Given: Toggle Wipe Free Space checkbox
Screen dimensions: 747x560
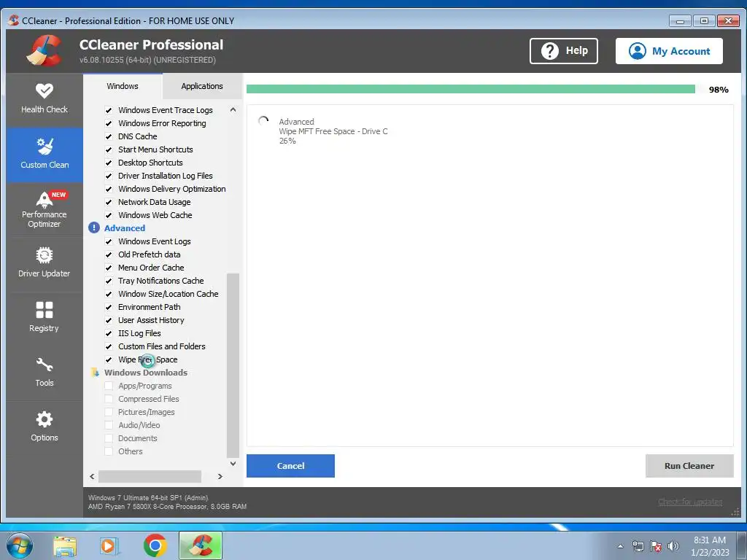Looking at the screenshot, I should pyautogui.click(x=109, y=359).
